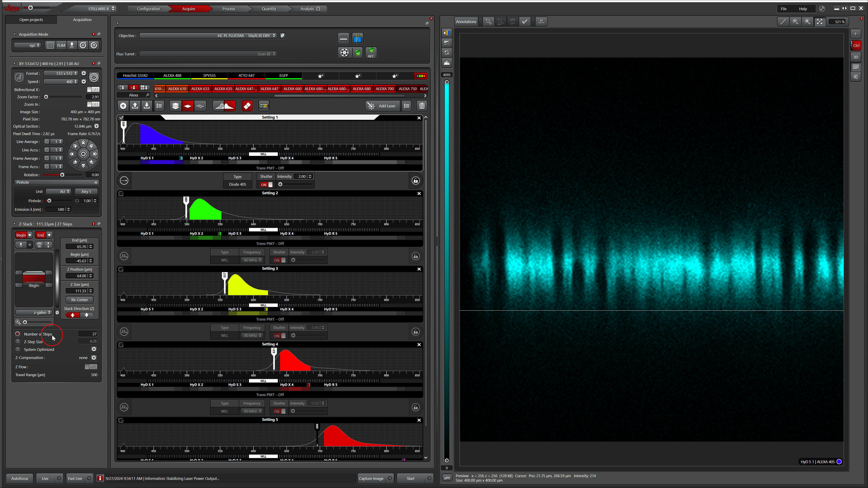
Task: Collapse the Z-Stack panel section
Action: pos(14,224)
